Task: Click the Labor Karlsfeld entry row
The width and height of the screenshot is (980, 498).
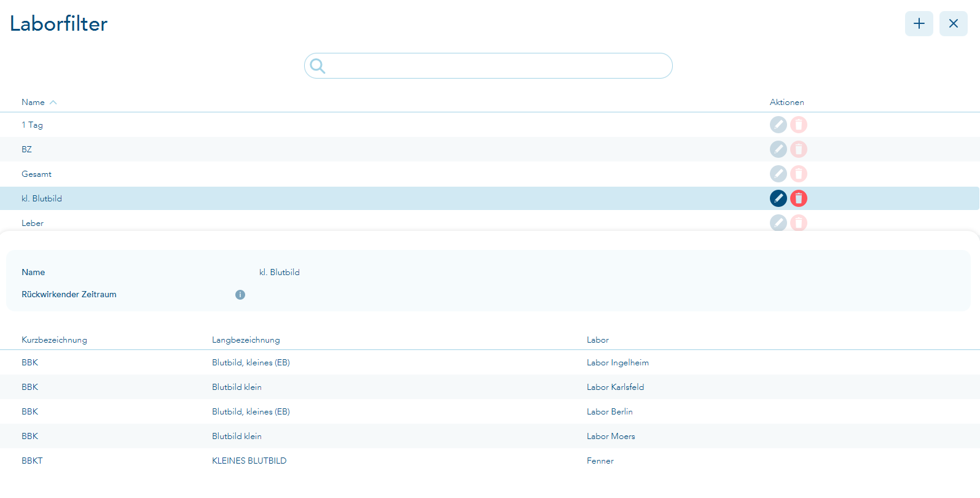Action: tap(615, 387)
